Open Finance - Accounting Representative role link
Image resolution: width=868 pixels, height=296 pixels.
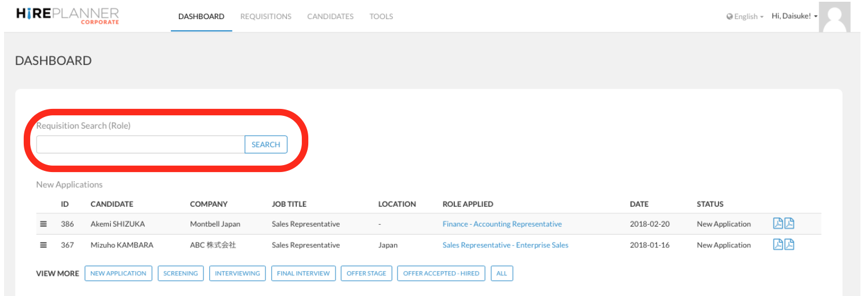(x=502, y=224)
